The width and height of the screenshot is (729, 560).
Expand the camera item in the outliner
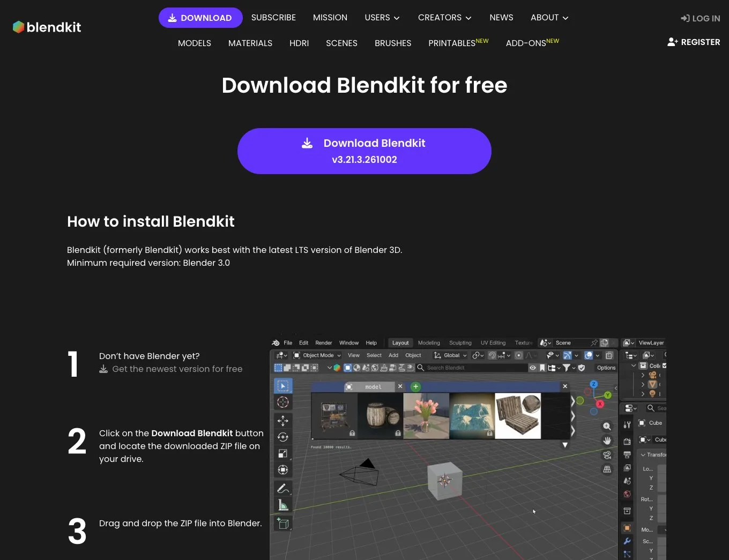643,375
